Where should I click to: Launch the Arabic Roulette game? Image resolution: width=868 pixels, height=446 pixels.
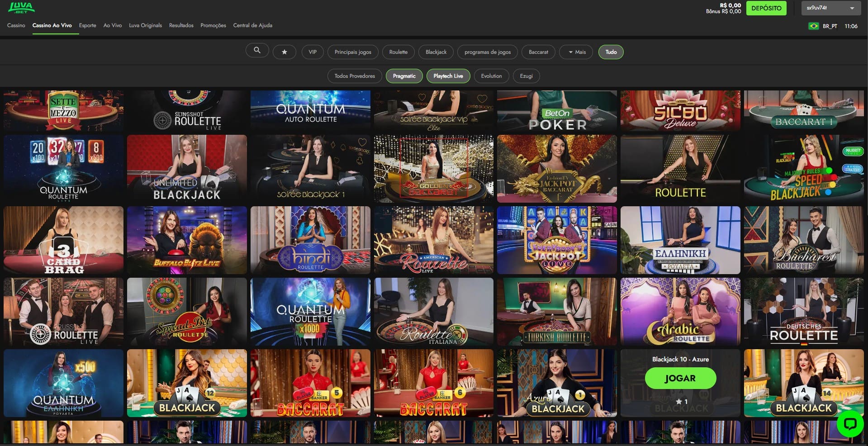point(680,312)
